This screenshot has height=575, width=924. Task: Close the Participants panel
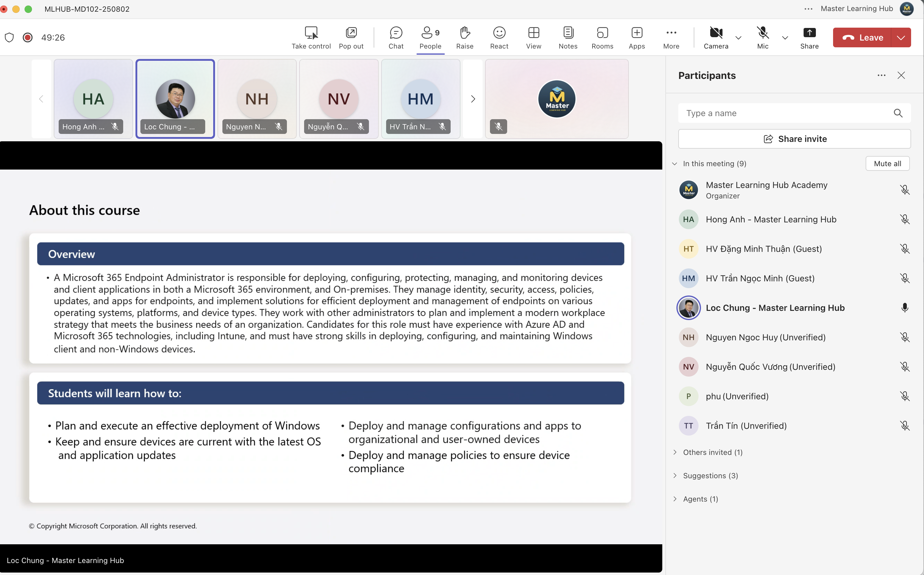tap(901, 75)
